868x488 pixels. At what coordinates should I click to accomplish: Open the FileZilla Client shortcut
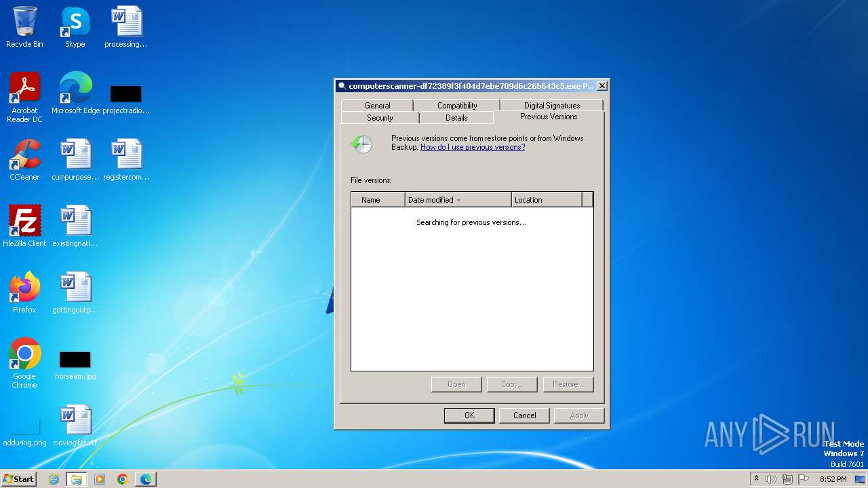pyautogui.click(x=24, y=226)
